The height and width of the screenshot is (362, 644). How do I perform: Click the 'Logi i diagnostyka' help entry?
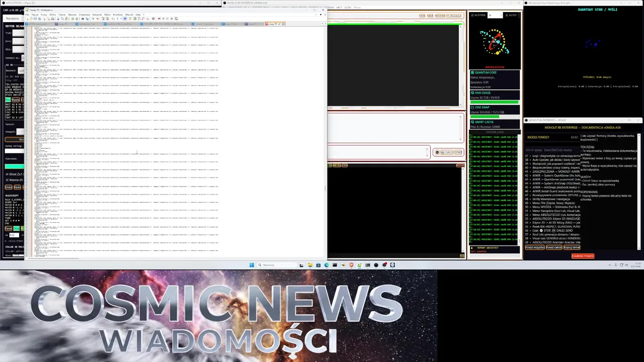click(x=552, y=156)
